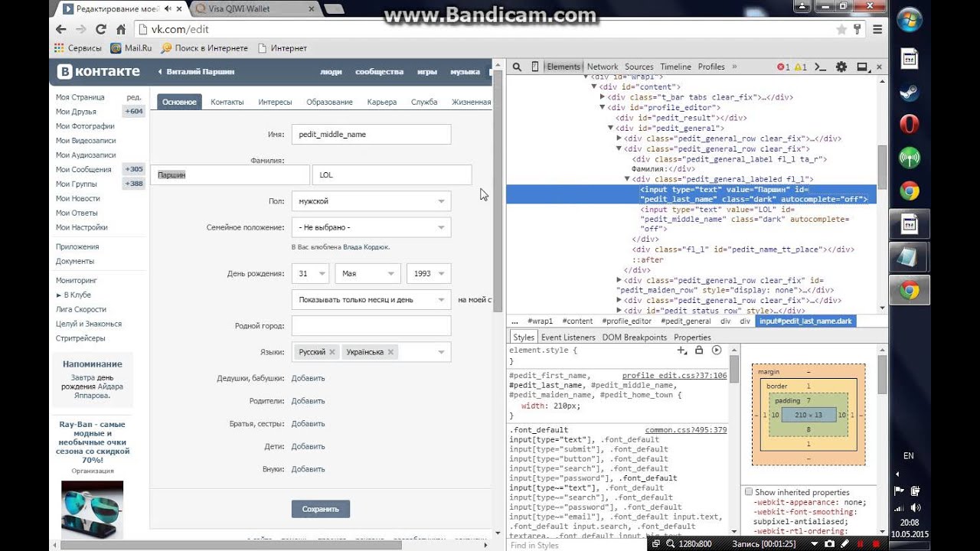980x551 pixels.
Task: Open the birthday year dropdown showing 1993
Action: [429, 274]
